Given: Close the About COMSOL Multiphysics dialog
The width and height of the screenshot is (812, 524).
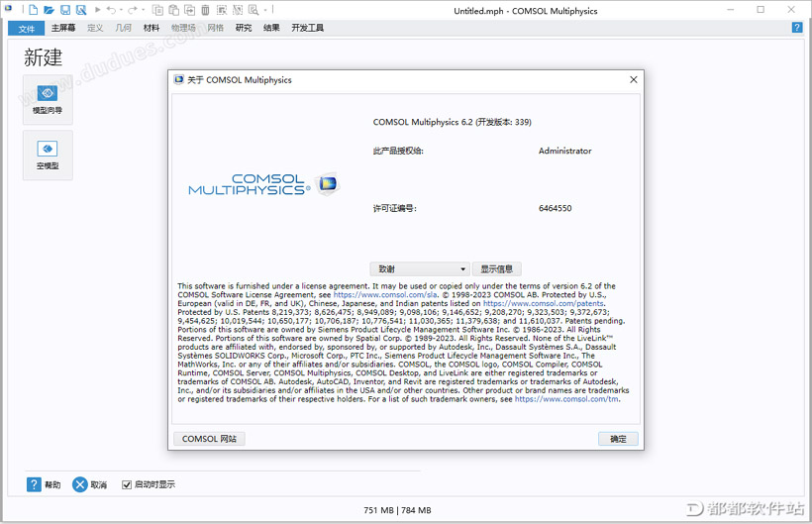Looking at the screenshot, I should point(634,79).
